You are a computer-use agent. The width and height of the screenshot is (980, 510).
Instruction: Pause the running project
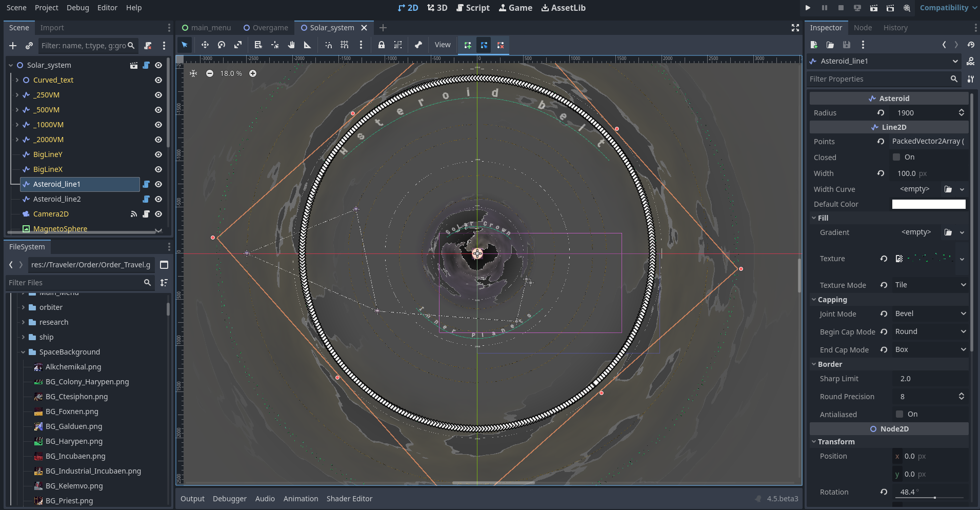tap(825, 8)
